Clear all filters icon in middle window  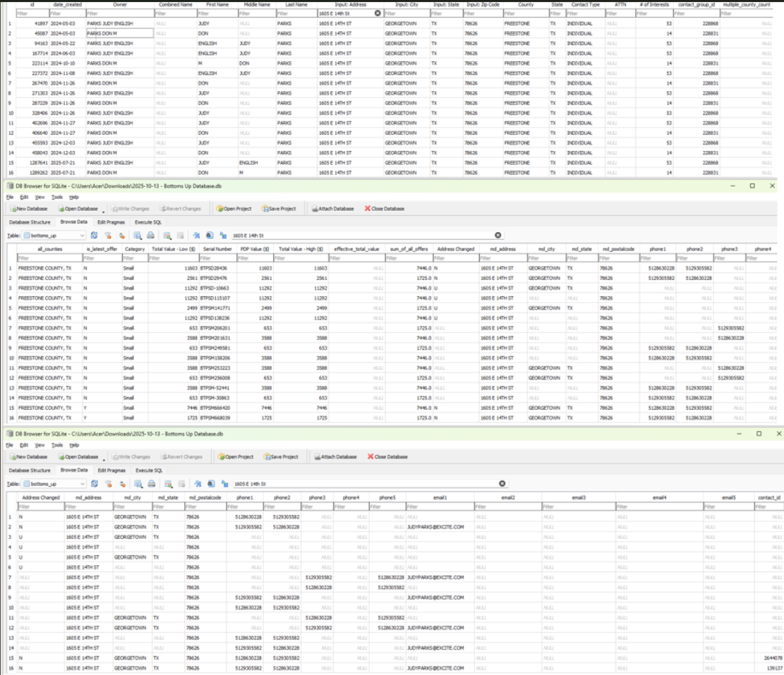[107, 236]
